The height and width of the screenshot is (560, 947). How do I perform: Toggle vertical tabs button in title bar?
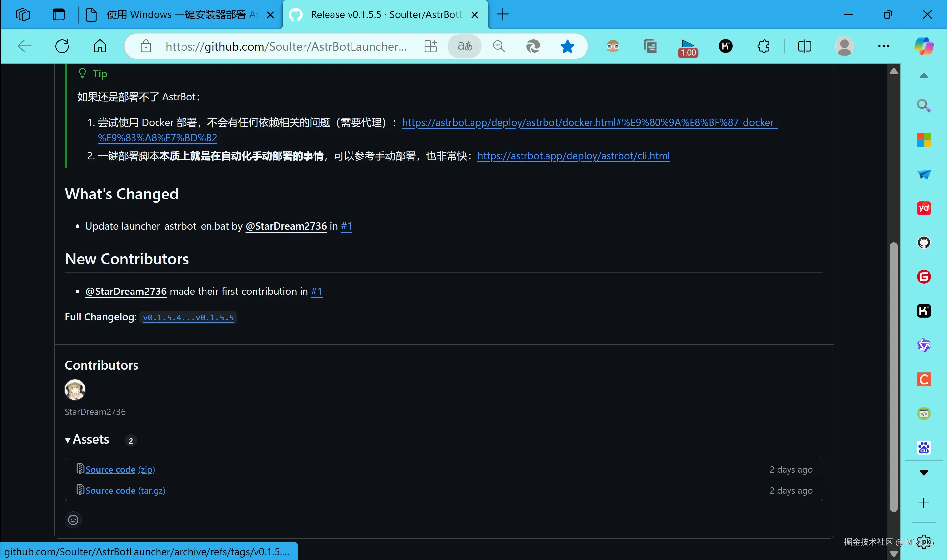tap(59, 15)
